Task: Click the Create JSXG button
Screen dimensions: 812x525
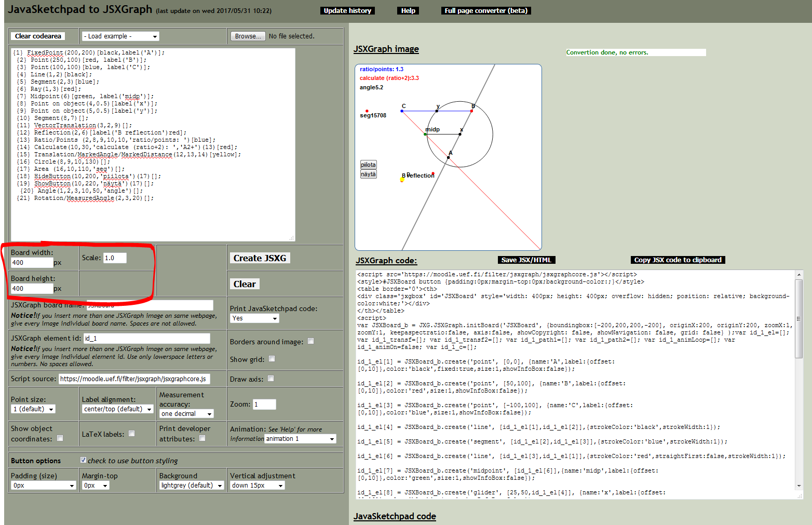Action: (x=260, y=258)
